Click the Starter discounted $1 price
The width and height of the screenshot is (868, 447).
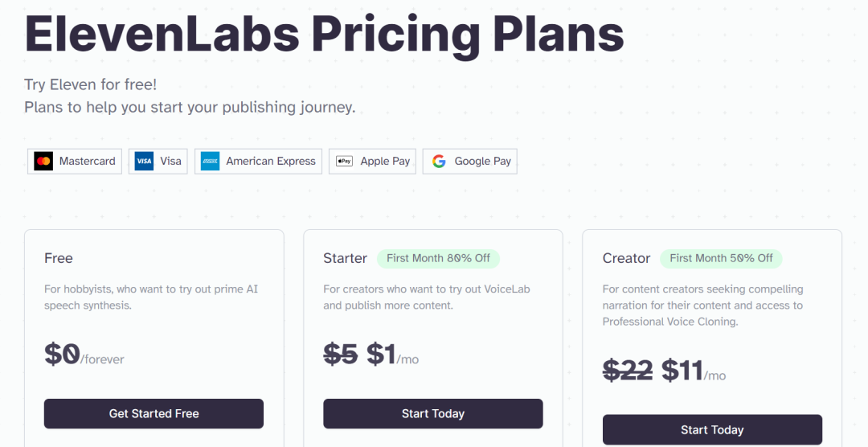(x=381, y=355)
